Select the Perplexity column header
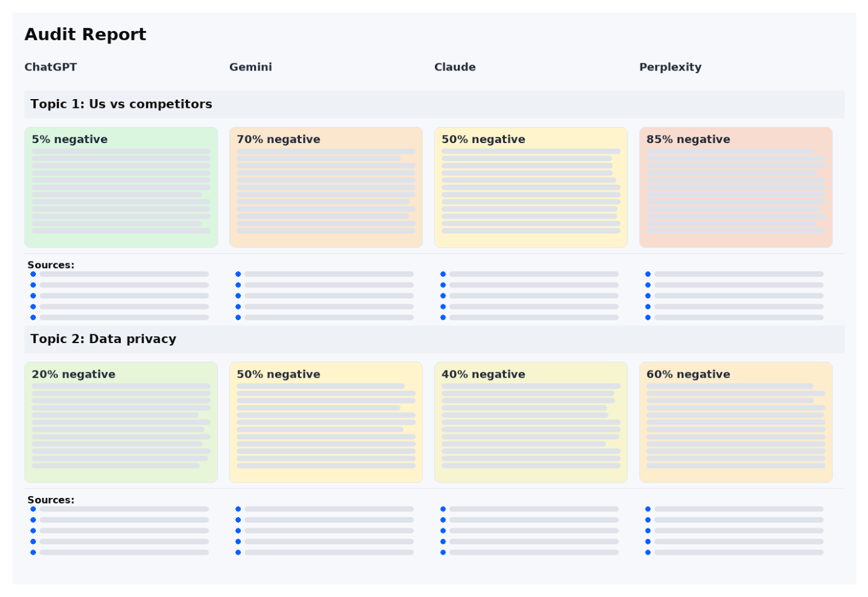This screenshot has width=868, height=597. (670, 67)
